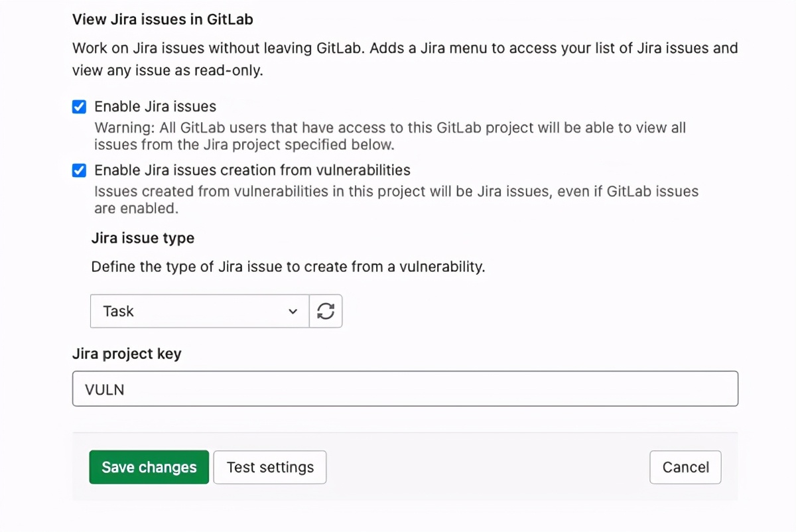Click the chevron on the Task selector
Screen dimensions: 796x532
[293, 311]
